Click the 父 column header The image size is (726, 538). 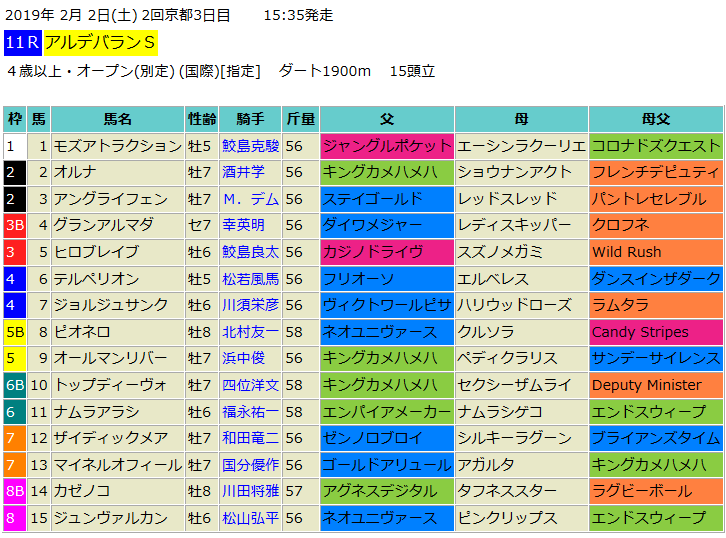pos(387,119)
